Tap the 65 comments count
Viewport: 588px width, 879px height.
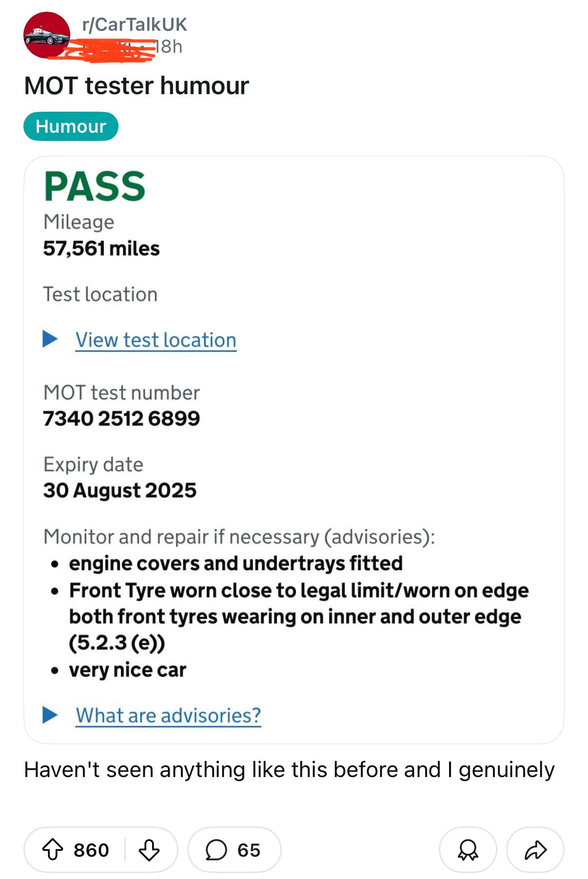pyautogui.click(x=249, y=850)
